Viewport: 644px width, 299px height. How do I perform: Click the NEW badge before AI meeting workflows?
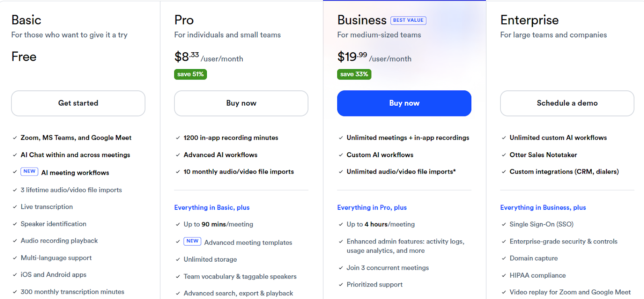(29, 172)
